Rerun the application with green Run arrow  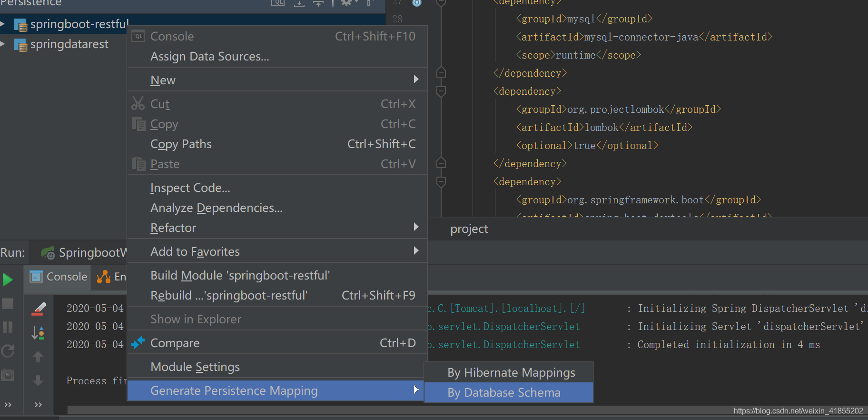pyautogui.click(x=8, y=280)
